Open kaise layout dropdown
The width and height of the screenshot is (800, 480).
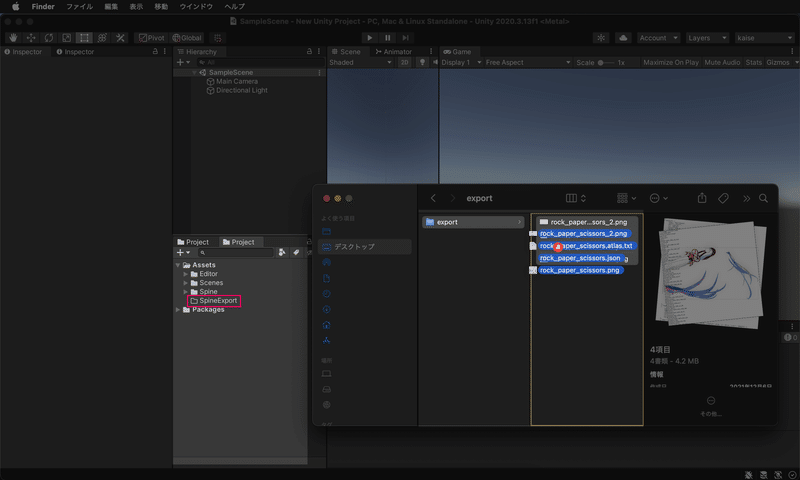pyautogui.click(x=764, y=38)
